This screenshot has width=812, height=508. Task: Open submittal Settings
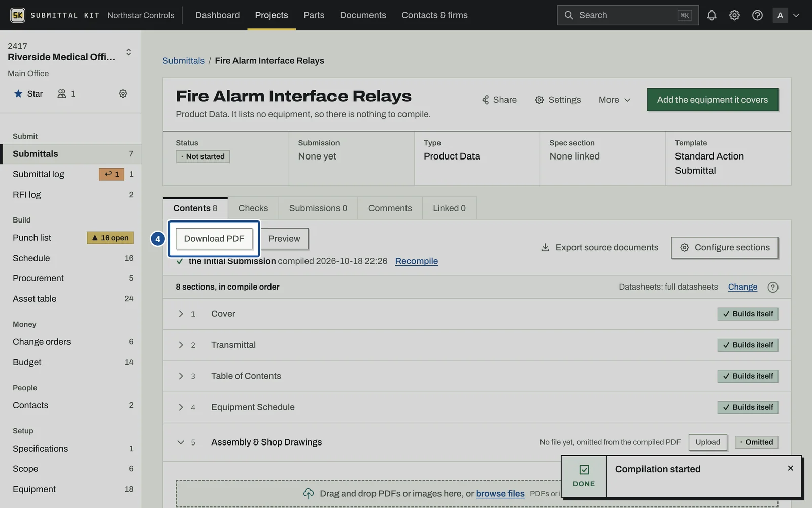coord(558,100)
